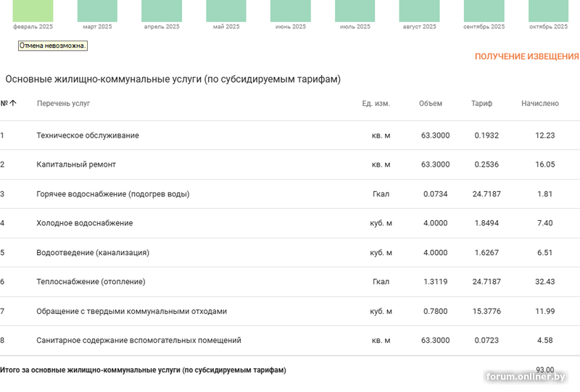Sort by Перечень услуг column header

pyautogui.click(x=63, y=104)
